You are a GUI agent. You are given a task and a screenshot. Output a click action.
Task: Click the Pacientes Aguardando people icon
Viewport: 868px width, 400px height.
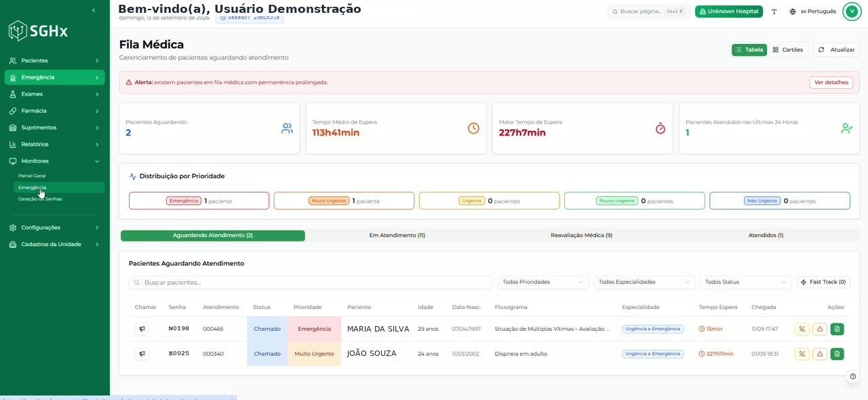287,128
